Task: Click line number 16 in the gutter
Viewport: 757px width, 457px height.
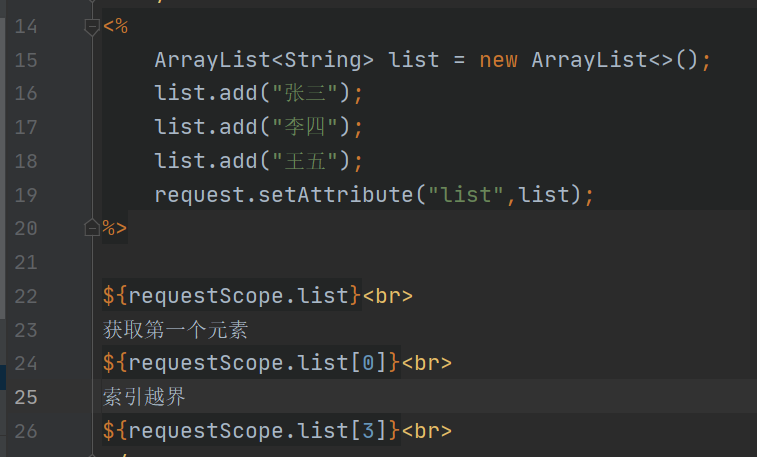Action: pyautogui.click(x=26, y=93)
